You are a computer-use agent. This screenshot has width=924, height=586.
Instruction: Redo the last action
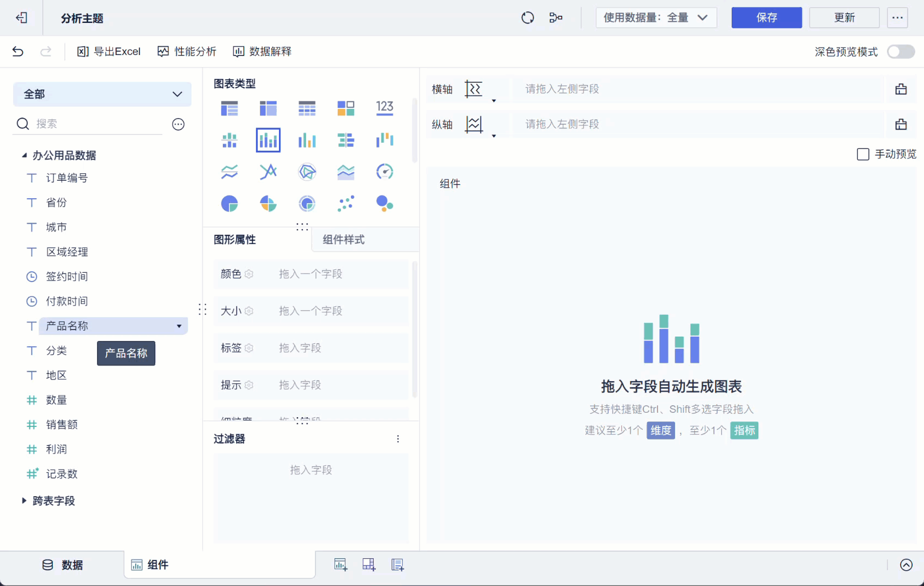click(46, 52)
